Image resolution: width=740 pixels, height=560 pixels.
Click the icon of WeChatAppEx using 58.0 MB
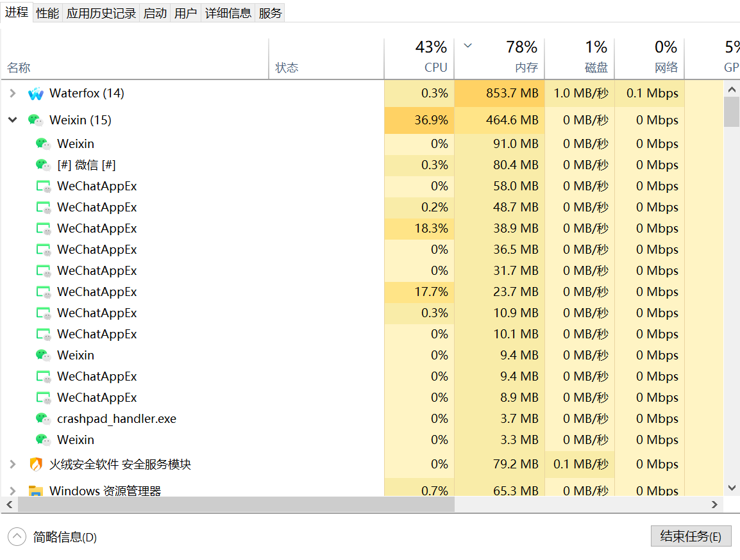[44, 186]
